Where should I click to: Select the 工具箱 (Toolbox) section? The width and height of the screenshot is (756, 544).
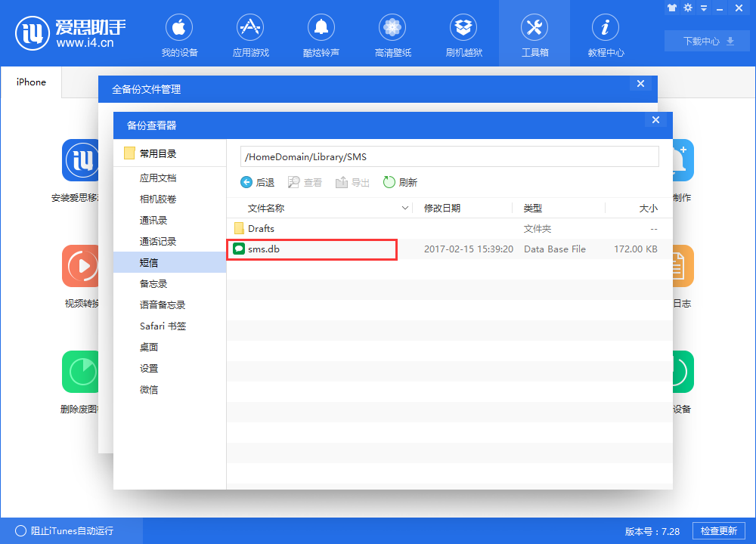tap(534, 34)
